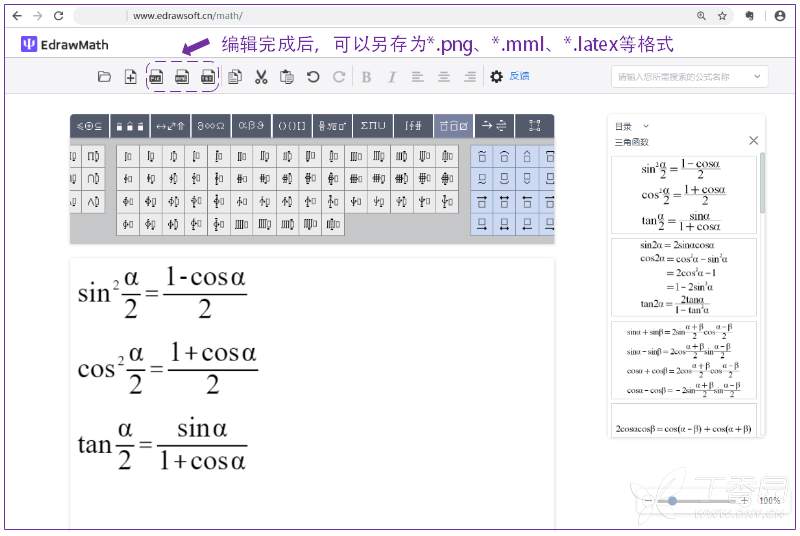
Task: Open the ∃∞Ω misc symbols tab
Action: point(211,126)
